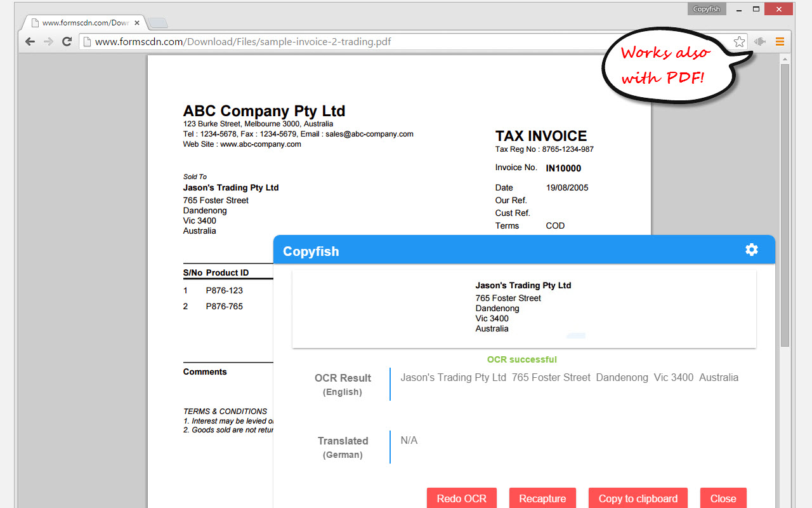Click the browser back arrow

(30, 42)
